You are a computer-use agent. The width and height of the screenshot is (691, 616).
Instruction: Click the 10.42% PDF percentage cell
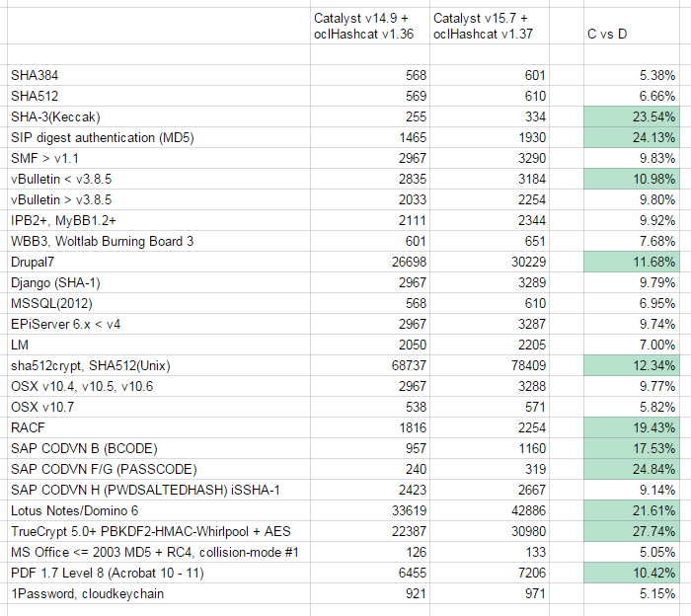tap(632, 573)
